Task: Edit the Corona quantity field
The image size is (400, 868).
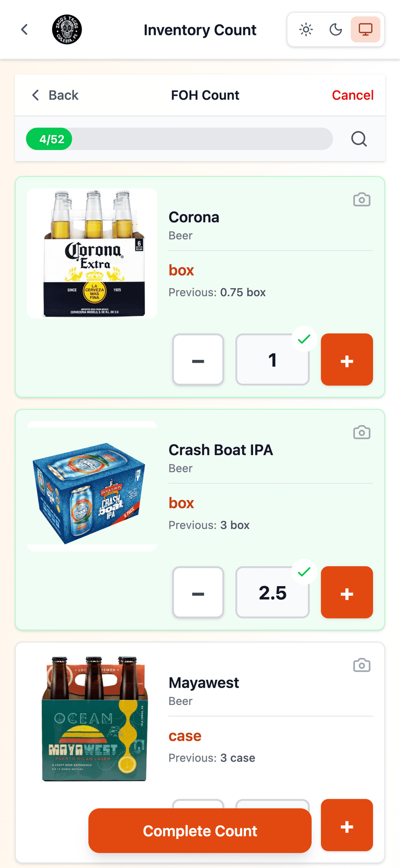Action: click(x=272, y=360)
